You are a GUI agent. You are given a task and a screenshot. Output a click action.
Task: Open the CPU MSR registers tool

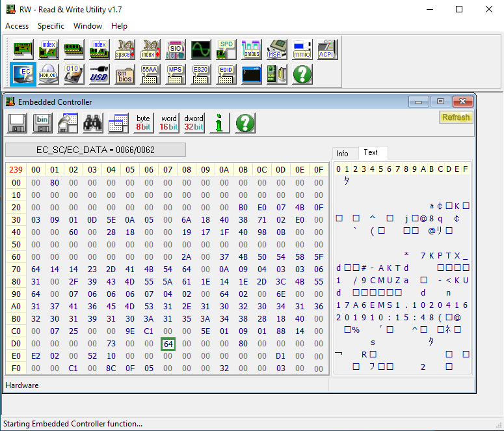coord(277,49)
